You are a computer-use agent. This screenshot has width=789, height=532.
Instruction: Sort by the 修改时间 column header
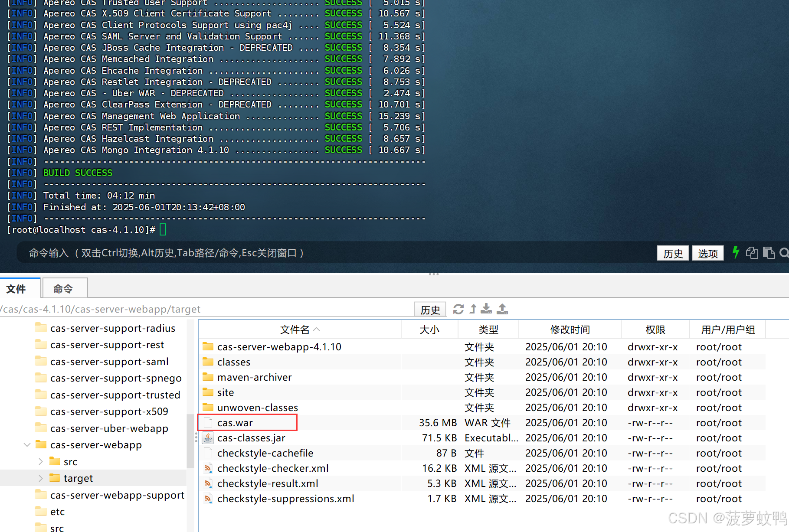(570, 330)
